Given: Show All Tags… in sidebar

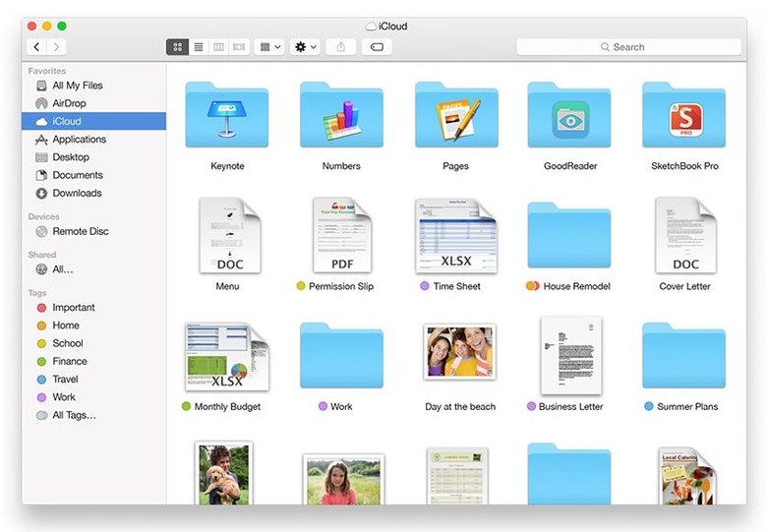Looking at the screenshot, I should coord(94,415).
